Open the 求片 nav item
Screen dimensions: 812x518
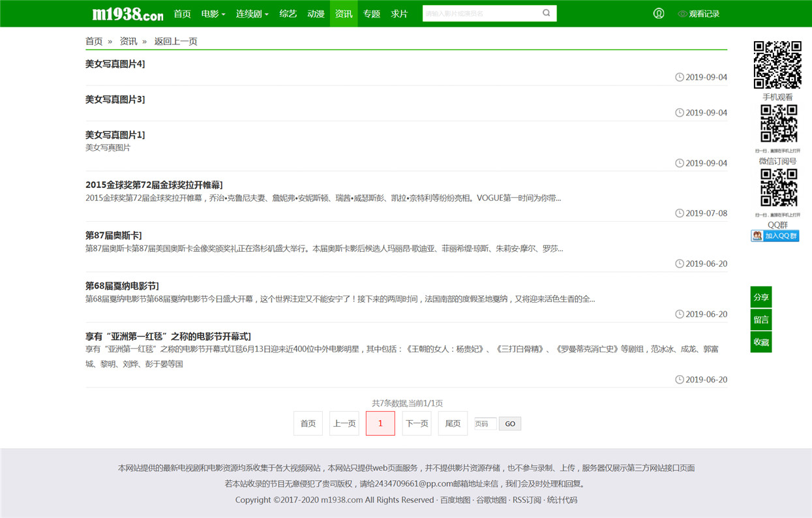[x=400, y=14]
